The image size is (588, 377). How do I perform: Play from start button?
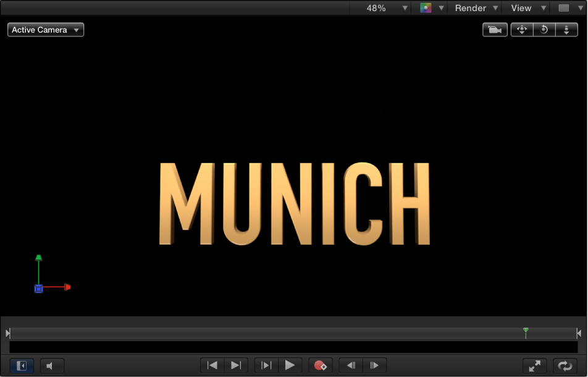click(x=266, y=365)
